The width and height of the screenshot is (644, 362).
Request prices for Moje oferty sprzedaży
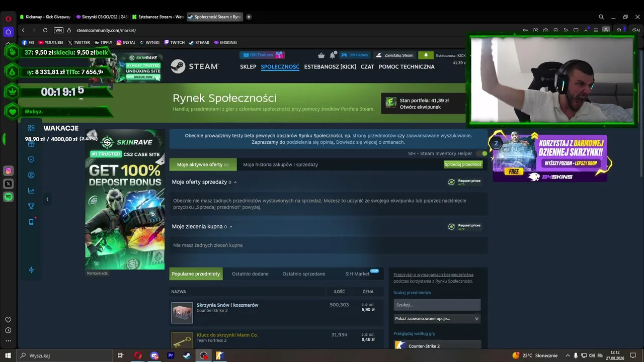pyautogui.click(x=464, y=182)
